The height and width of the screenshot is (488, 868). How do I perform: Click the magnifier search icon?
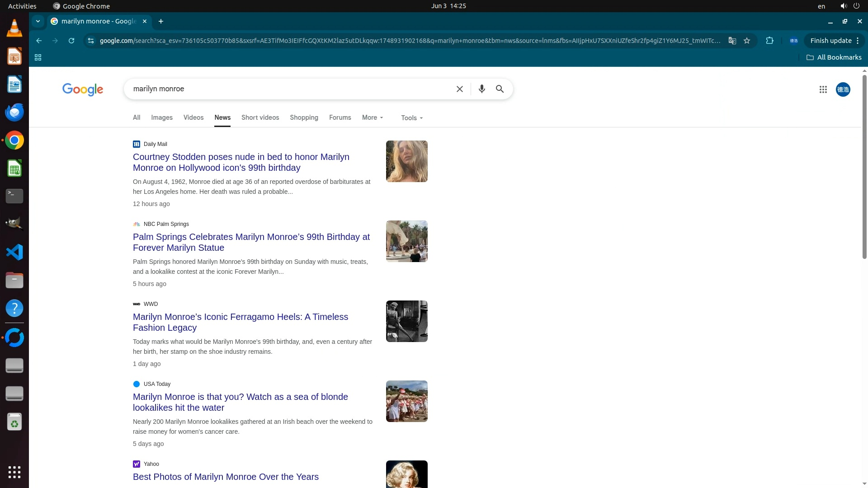[x=500, y=89]
